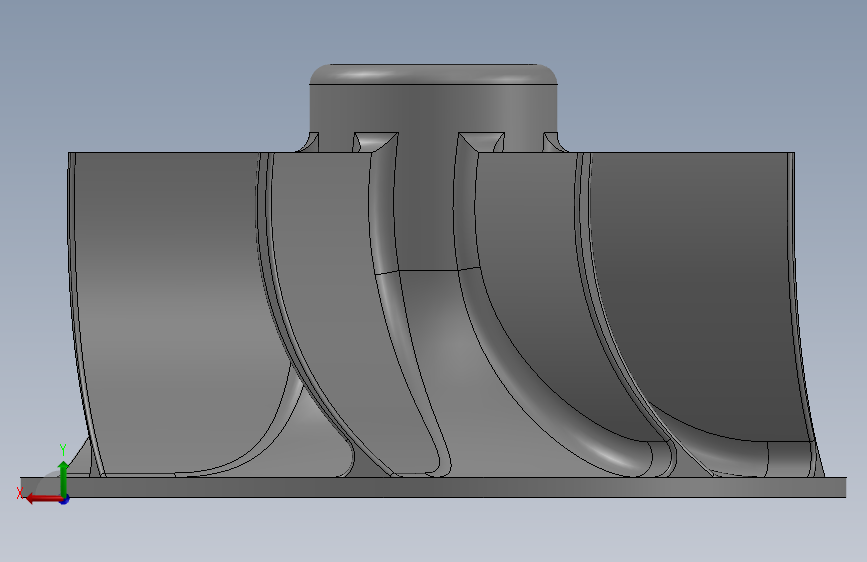Select the rounded top cap of the hub
Screen dimensions: 867x562
[433, 74]
